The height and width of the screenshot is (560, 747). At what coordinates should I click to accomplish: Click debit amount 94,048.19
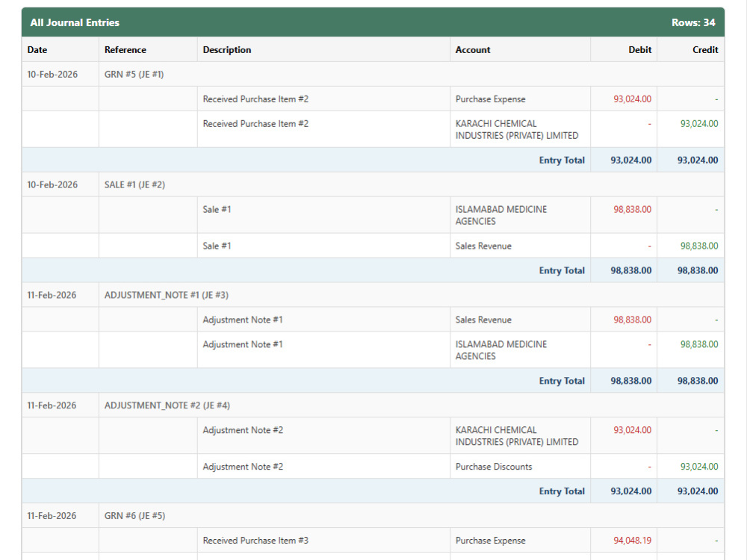tap(632, 541)
